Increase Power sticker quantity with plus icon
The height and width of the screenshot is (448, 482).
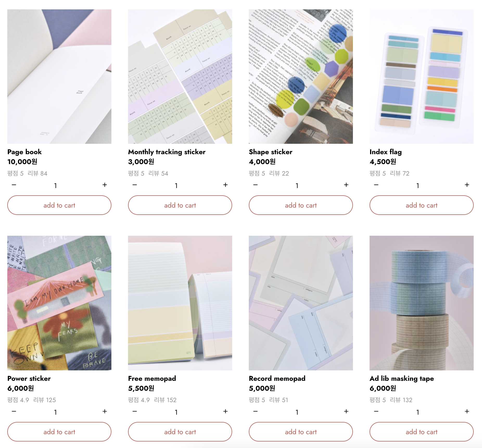pyautogui.click(x=105, y=412)
